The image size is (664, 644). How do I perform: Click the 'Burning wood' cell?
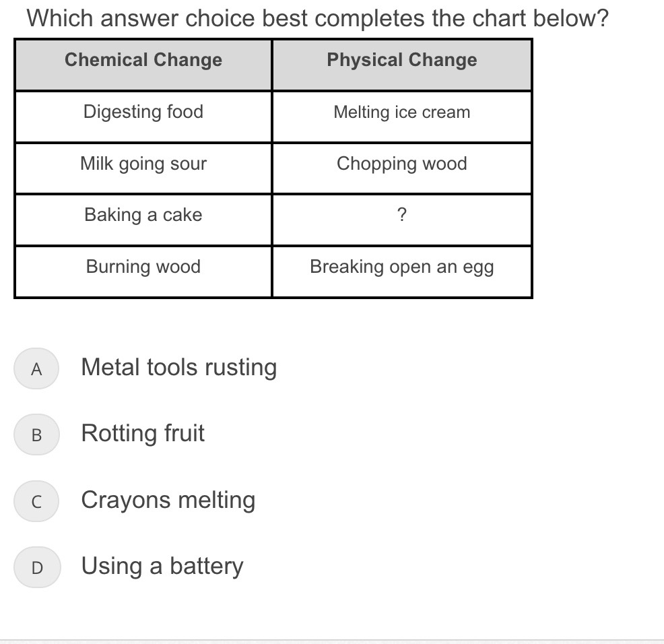click(x=143, y=271)
